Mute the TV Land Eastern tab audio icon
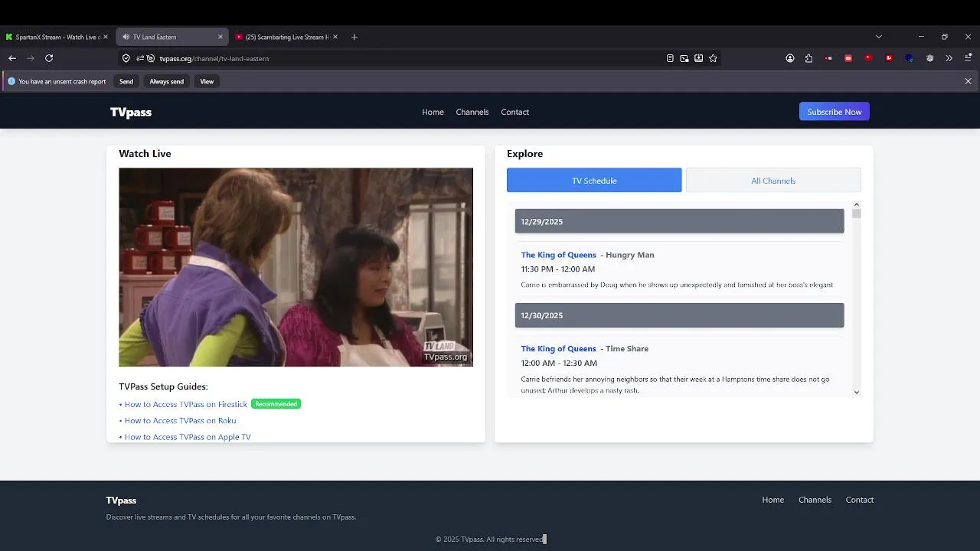Screen dimensions: 980x551 click(x=126, y=37)
